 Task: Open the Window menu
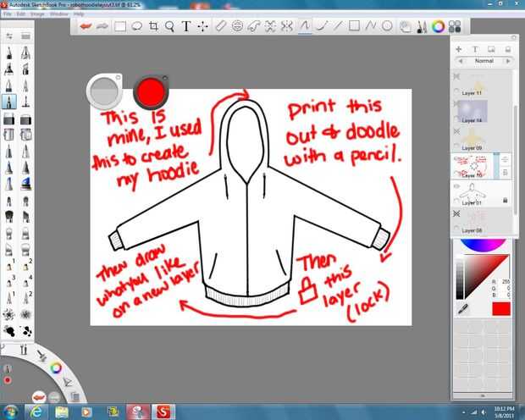[x=58, y=14]
